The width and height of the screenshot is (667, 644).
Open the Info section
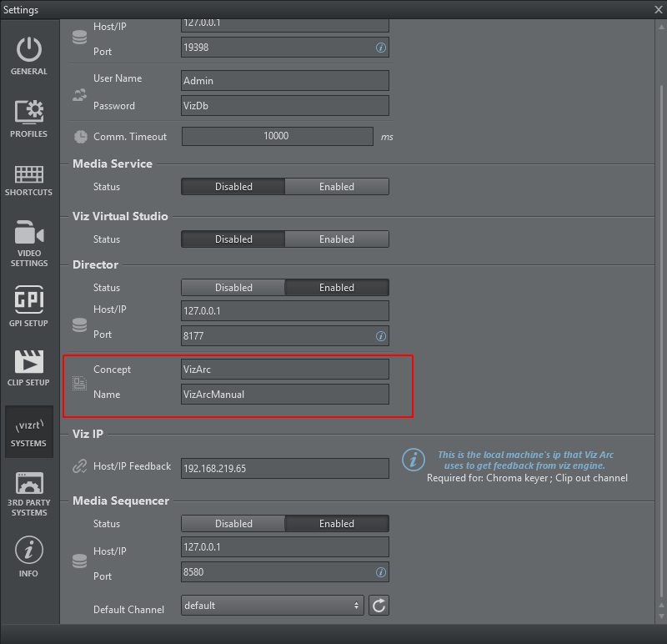click(29, 556)
